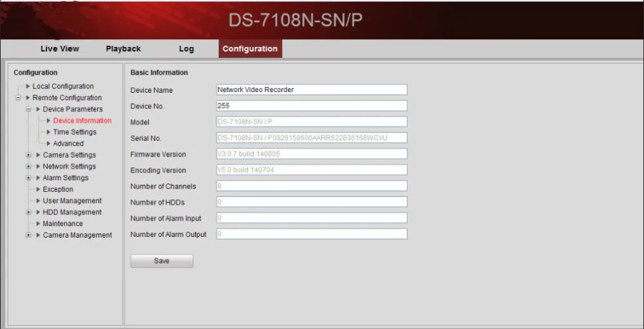The image size is (644, 329).
Task: Open Exception in the tree
Action: [58, 189]
